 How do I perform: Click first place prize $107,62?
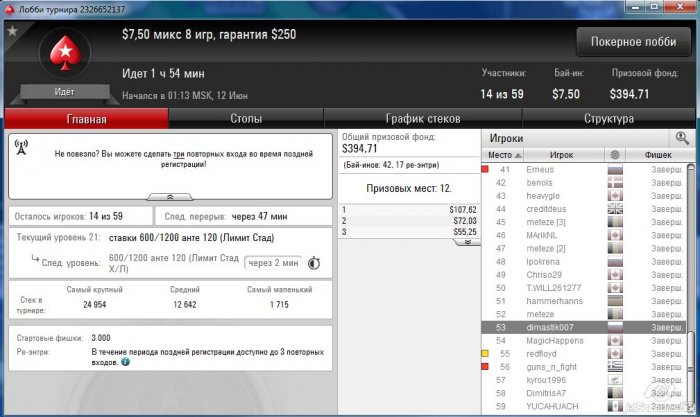point(463,209)
